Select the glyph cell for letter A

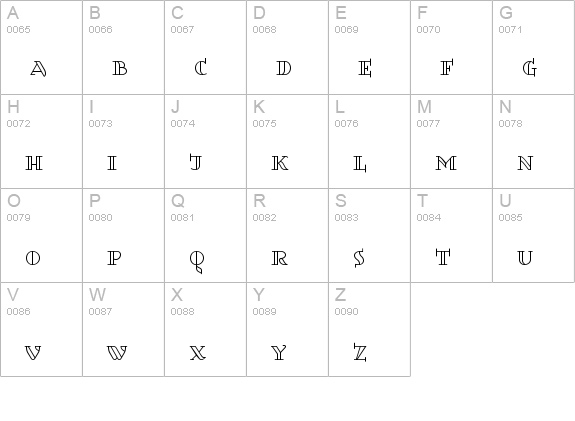click(41, 47)
